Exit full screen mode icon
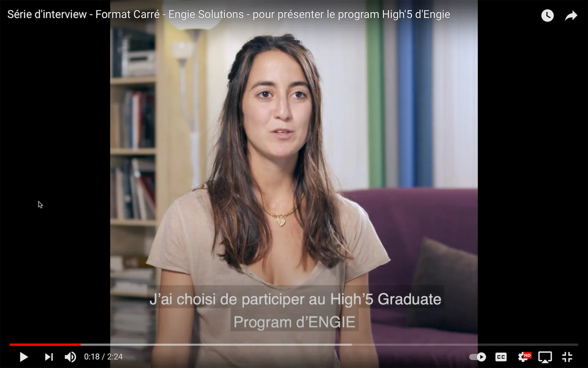588x368 pixels. pos(567,357)
